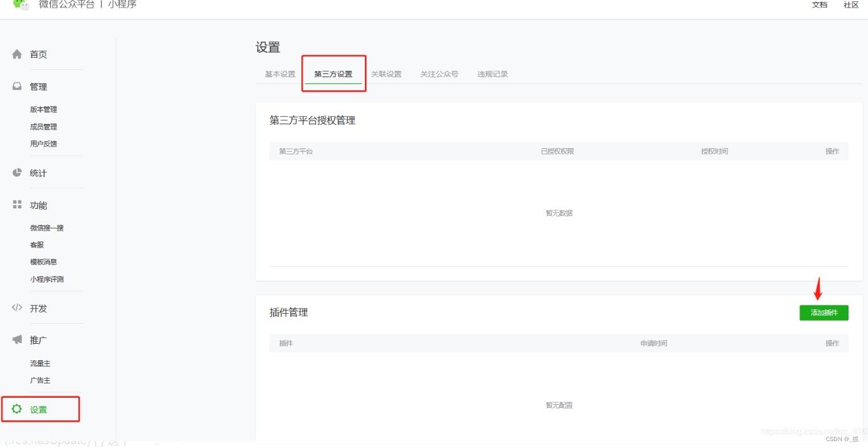The height and width of the screenshot is (448, 868).
Task: Select 设置 in the sidebar
Action: [x=38, y=410]
